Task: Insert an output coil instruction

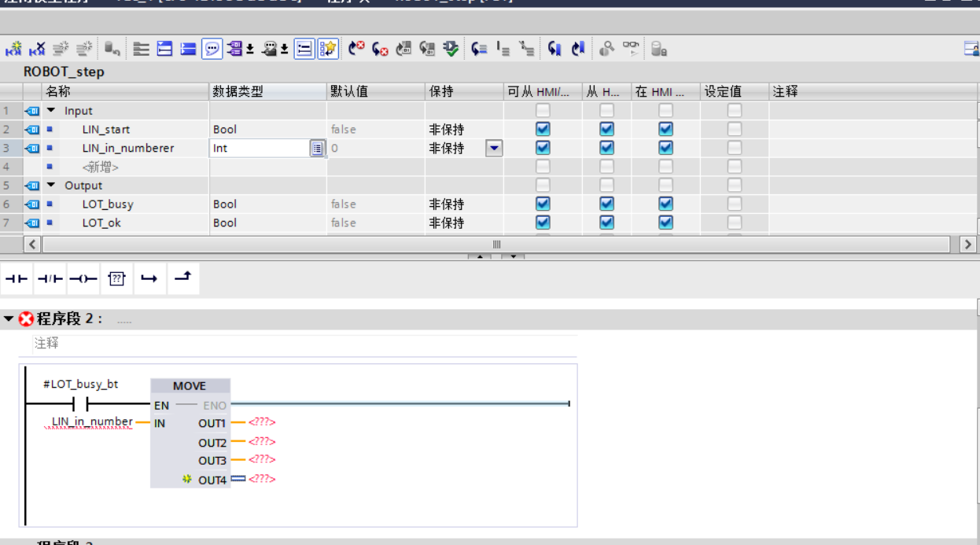Action: point(83,279)
